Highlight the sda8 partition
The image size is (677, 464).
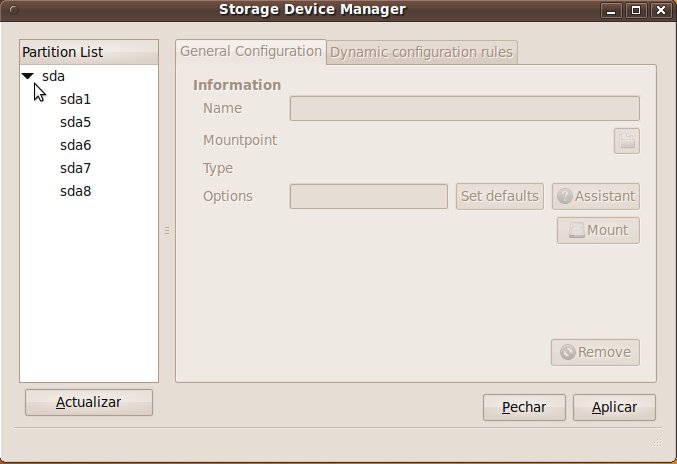[x=76, y=191]
